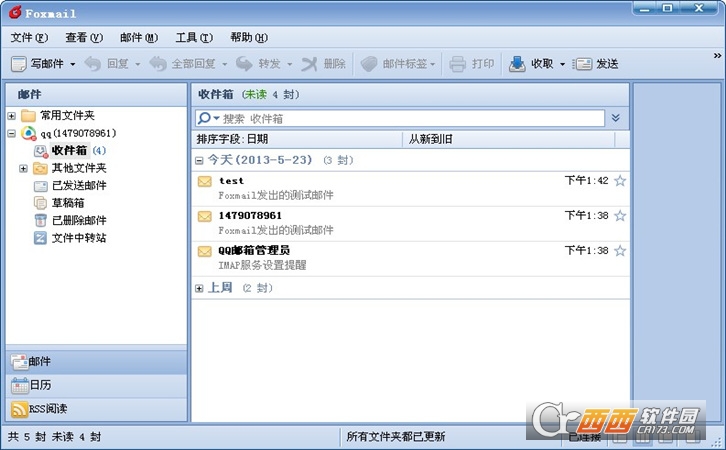Open the Drafts (草稿箱) folder
Image resolution: width=726 pixels, height=450 pixels.
68,203
